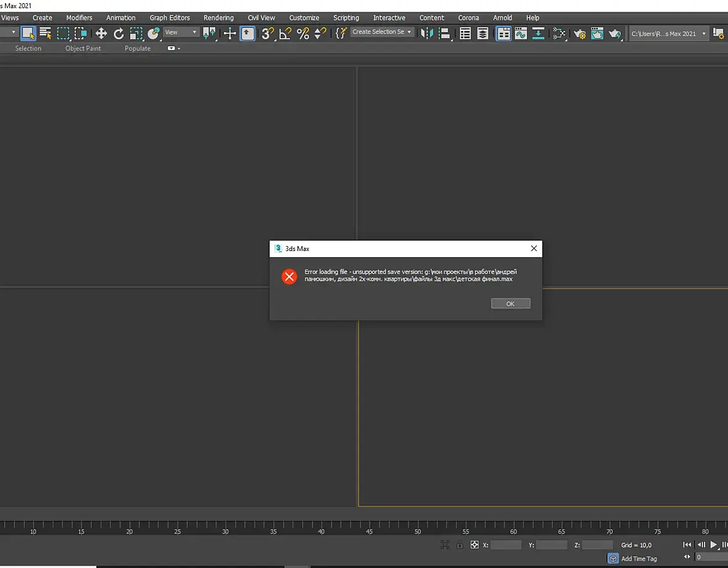The image size is (728, 568).
Task: Open Select by Name list
Action: click(x=46, y=33)
